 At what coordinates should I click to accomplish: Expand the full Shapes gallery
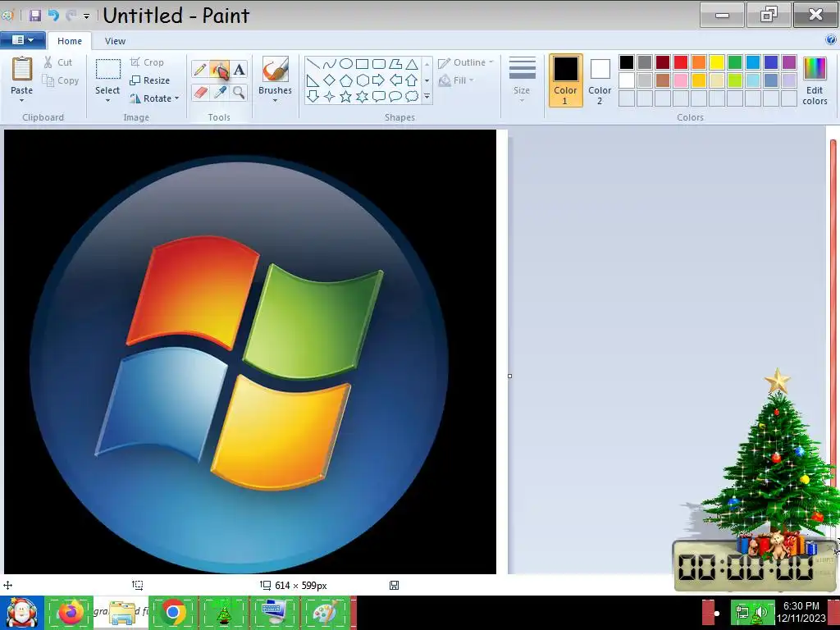tap(427, 97)
